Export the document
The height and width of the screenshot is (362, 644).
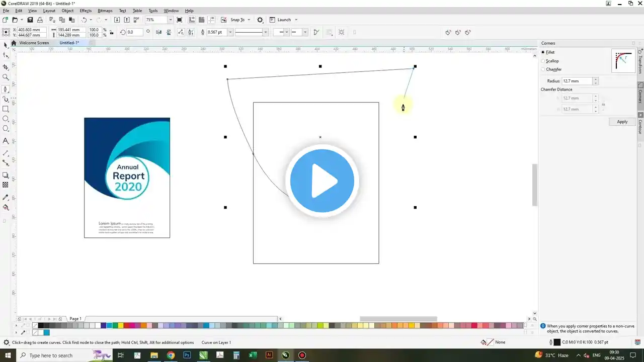pos(126,20)
